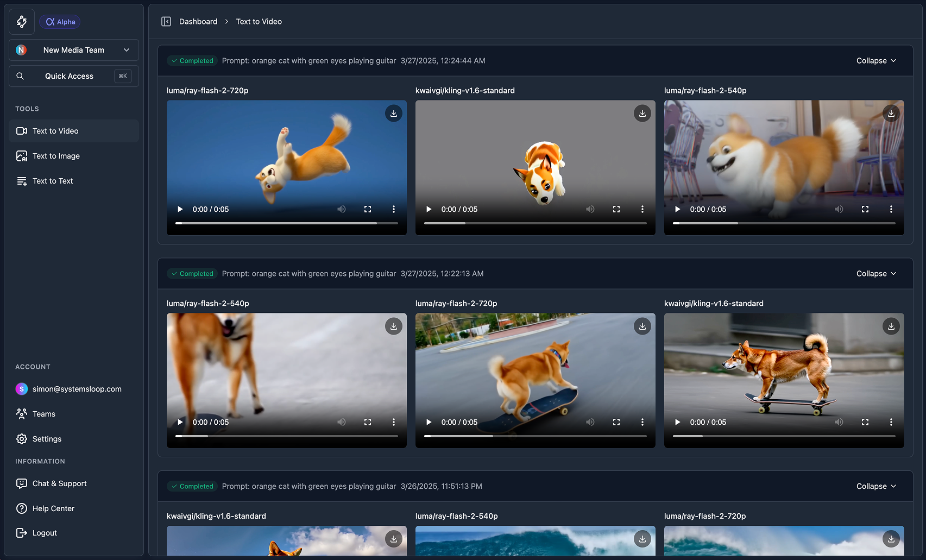Collapse the 12:24:44 AM completed generation
The image size is (926, 560).
click(875, 60)
